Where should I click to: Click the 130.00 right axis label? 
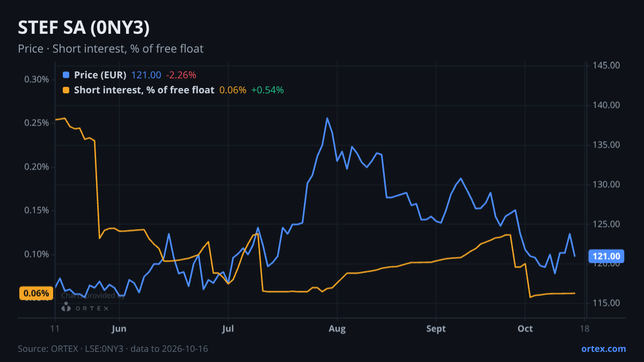pos(606,184)
